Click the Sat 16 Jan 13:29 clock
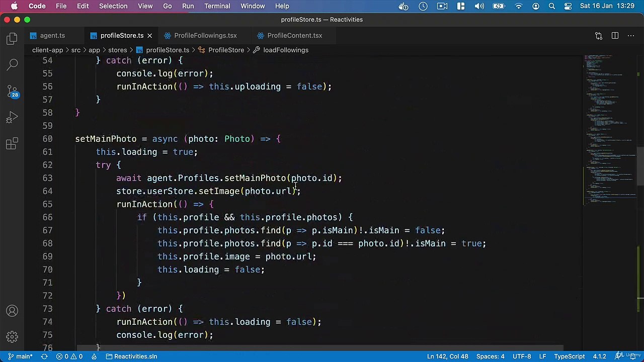 [607, 6]
